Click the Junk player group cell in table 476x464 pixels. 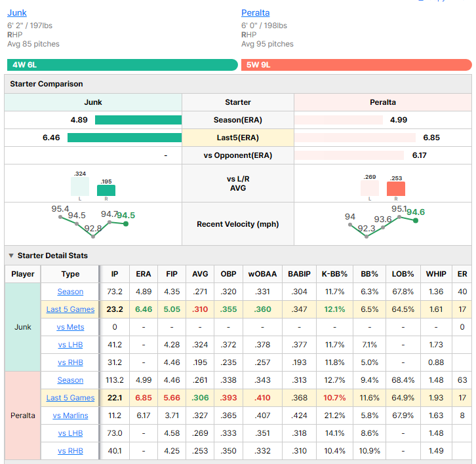pyautogui.click(x=23, y=327)
